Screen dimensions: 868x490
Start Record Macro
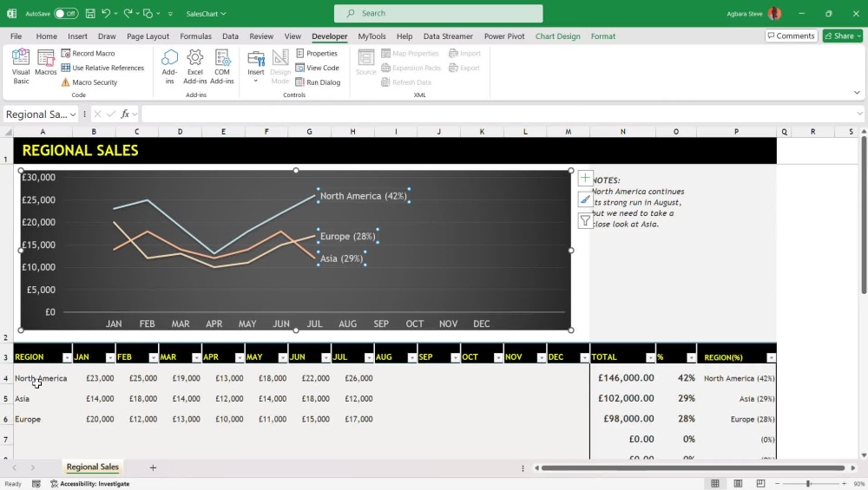[88, 53]
